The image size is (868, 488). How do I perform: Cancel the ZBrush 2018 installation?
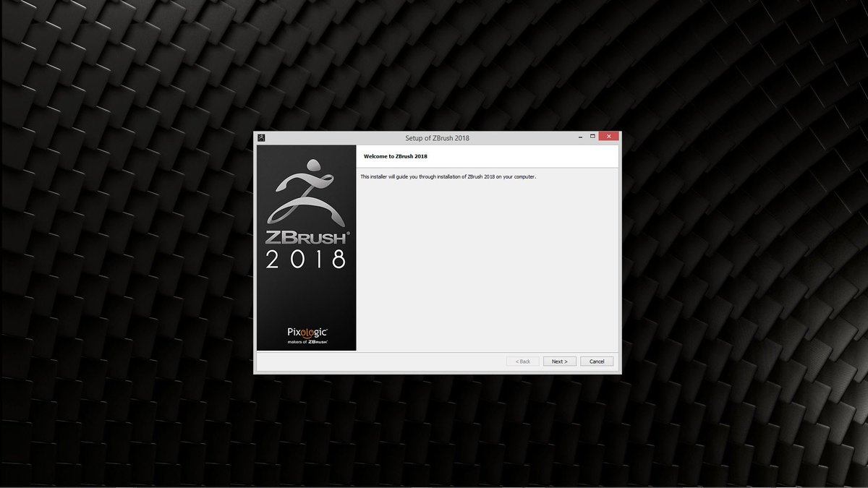597,361
